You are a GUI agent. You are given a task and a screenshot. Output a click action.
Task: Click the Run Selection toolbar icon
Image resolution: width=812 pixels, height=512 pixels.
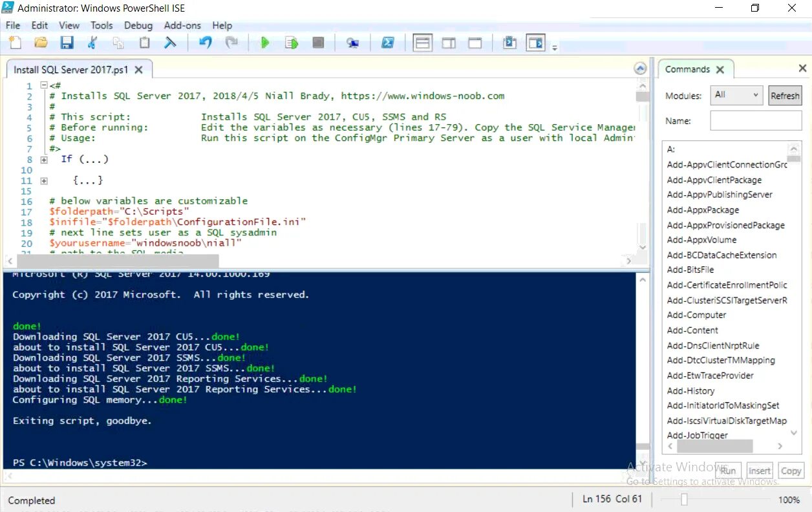291,42
